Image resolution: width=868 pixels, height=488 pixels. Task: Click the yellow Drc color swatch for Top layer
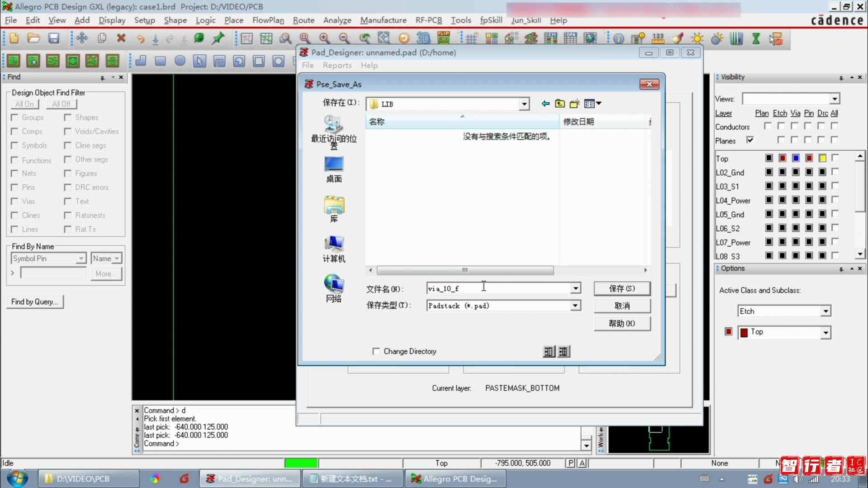point(822,158)
